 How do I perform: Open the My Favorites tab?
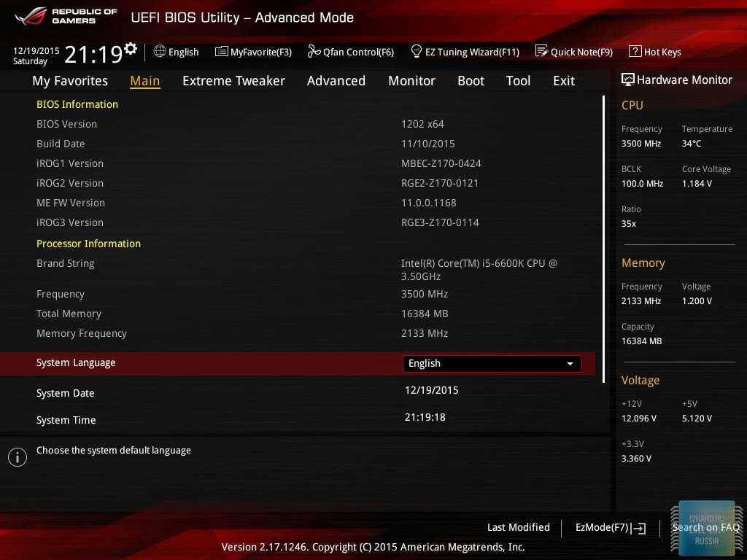point(70,81)
